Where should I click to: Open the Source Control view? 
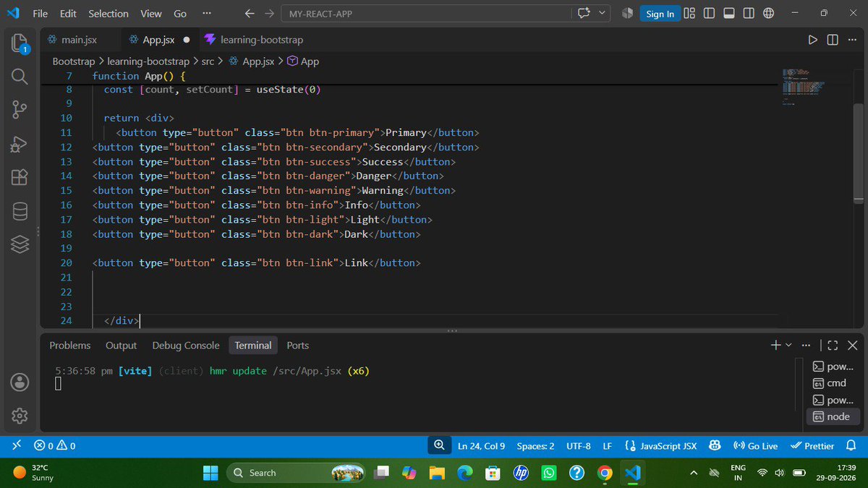coord(20,110)
